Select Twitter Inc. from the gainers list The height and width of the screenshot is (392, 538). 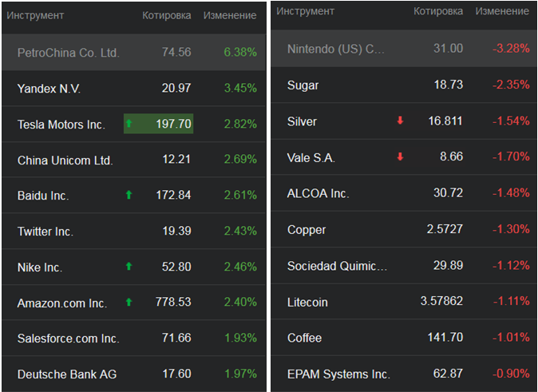point(45,232)
